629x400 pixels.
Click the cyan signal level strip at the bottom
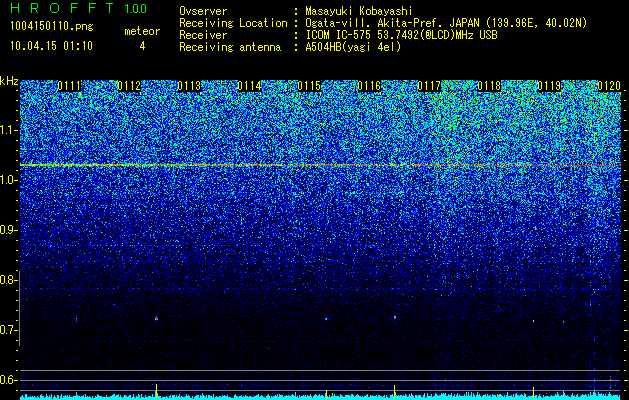tap(321, 397)
